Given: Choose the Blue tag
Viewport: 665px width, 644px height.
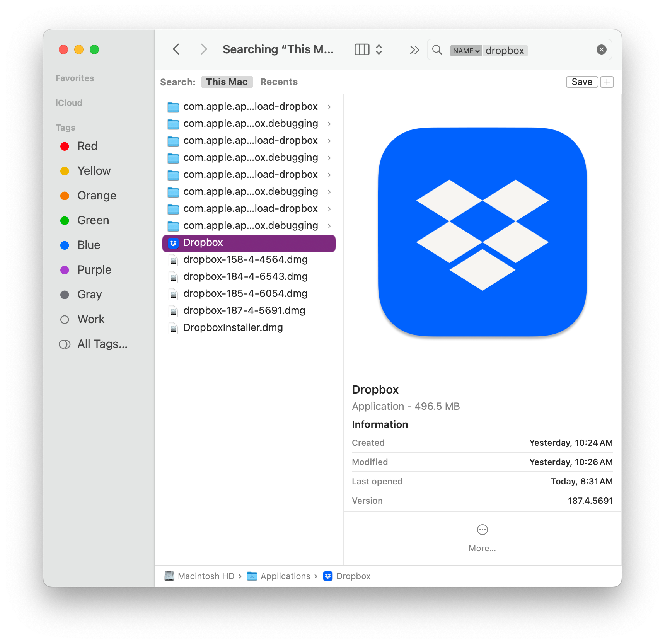Looking at the screenshot, I should pyautogui.click(x=89, y=245).
